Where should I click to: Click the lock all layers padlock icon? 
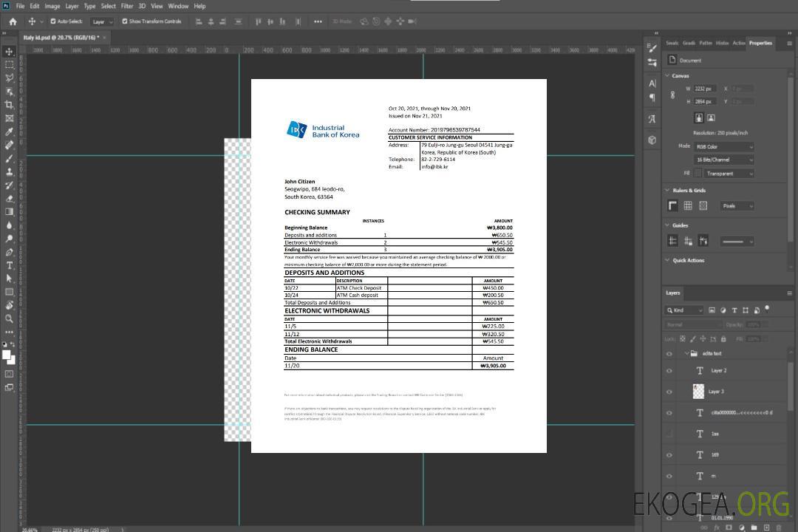point(723,338)
